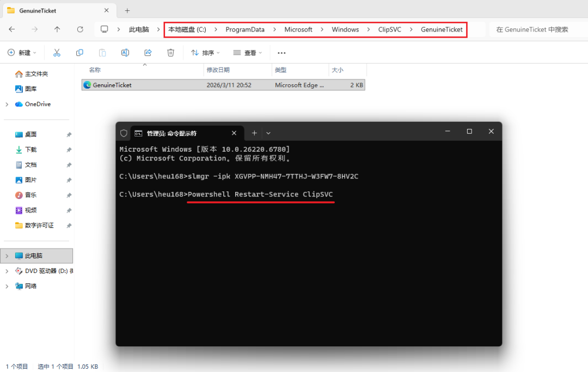Unpin 音乐 via its pin icon

click(68, 195)
